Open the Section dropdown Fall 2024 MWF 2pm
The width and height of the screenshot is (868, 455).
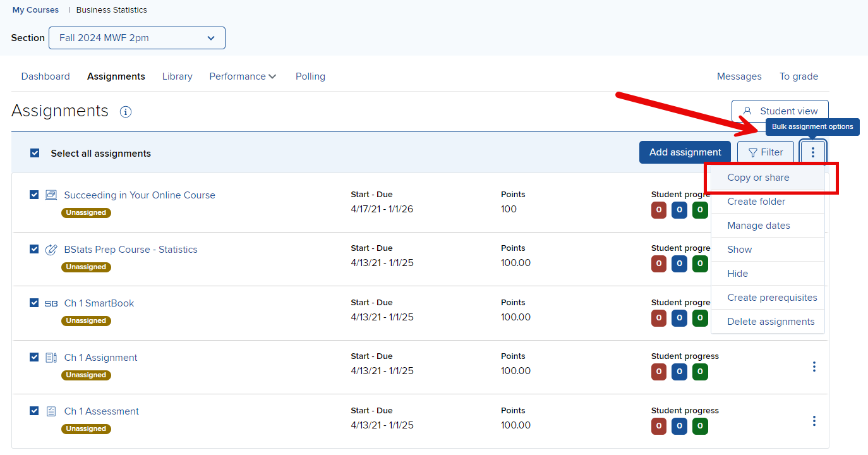click(137, 38)
